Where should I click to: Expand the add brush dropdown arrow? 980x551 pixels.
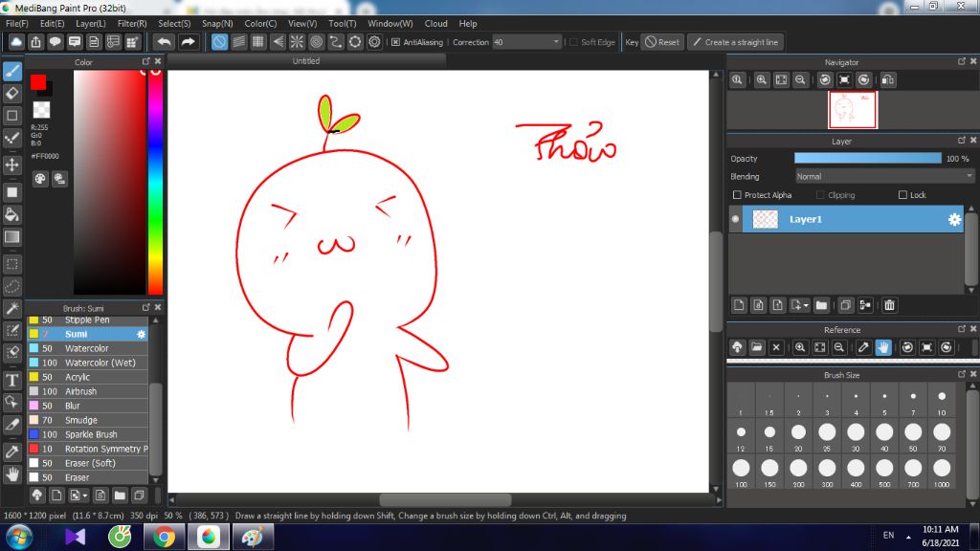(x=85, y=496)
